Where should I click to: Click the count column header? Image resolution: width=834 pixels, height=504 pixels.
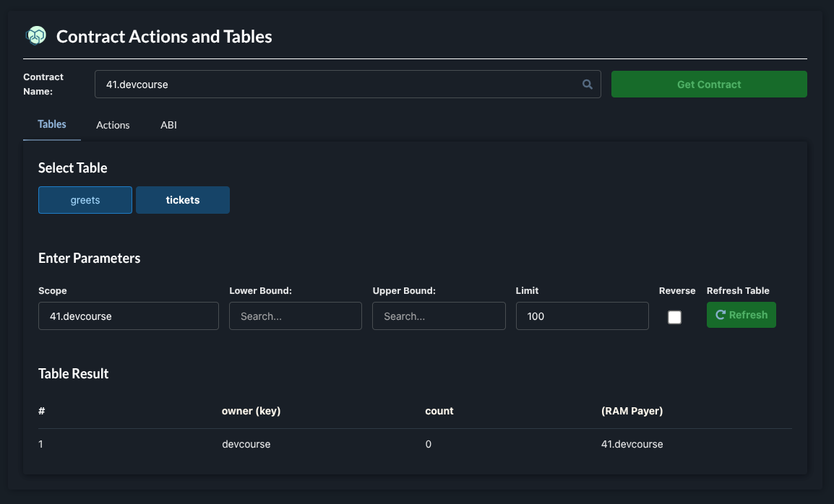[x=439, y=411]
